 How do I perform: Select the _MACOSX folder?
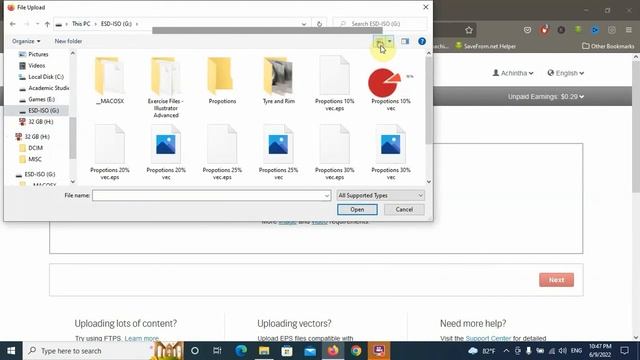109,81
